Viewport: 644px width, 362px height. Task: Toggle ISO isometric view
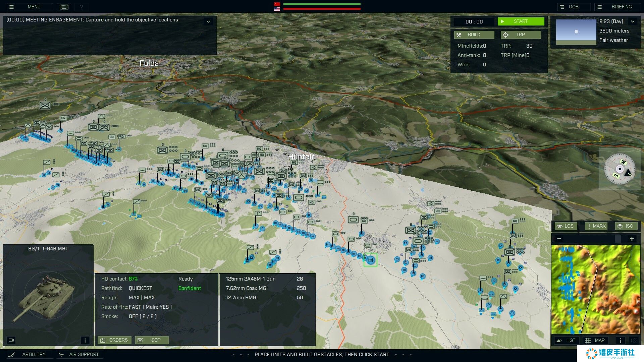tap(626, 226)
